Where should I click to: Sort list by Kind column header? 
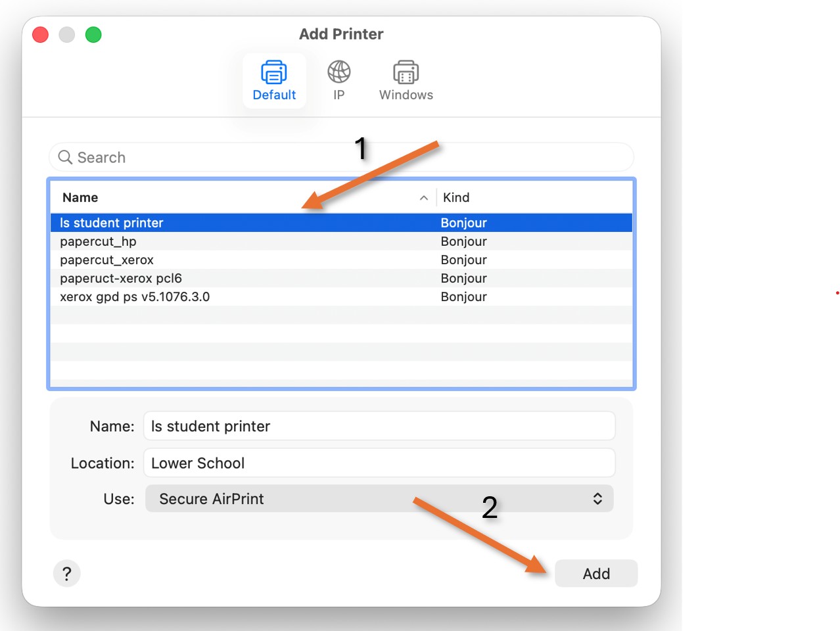(x=456, y=197)
